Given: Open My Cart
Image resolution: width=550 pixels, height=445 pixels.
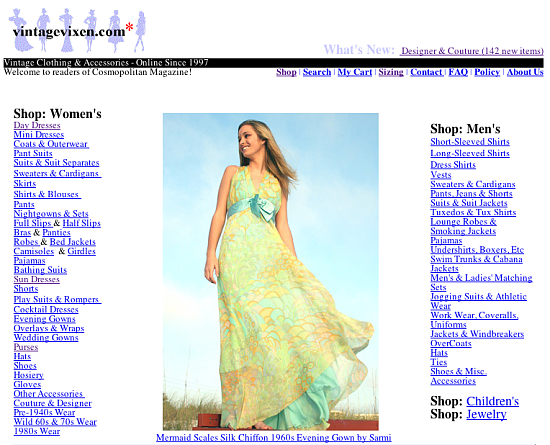Looking at the screenshot, I should pyautogui.click(x=355, y=72).
